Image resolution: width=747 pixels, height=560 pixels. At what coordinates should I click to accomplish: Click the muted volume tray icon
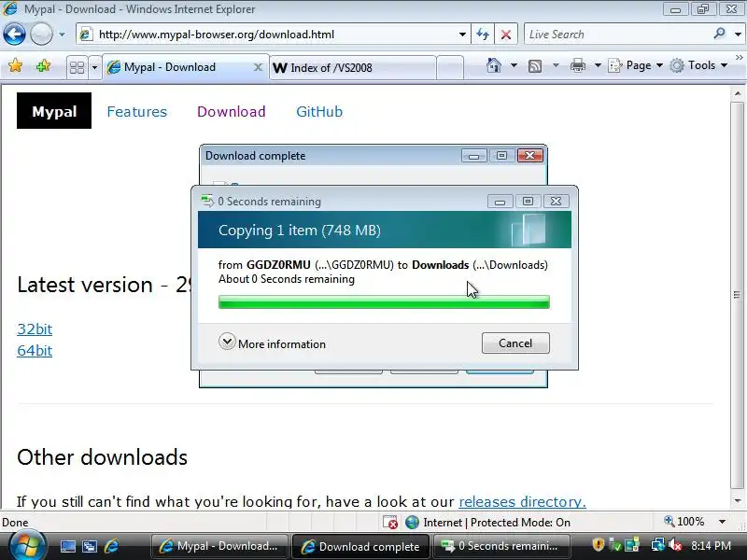click(x=675, y=545)
